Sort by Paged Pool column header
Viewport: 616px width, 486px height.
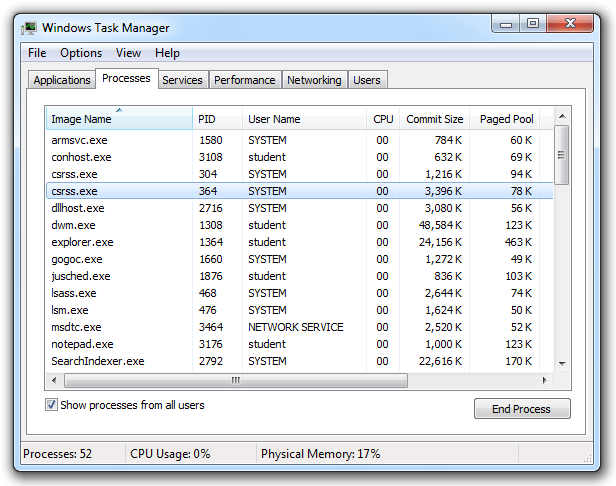[506, 119]
